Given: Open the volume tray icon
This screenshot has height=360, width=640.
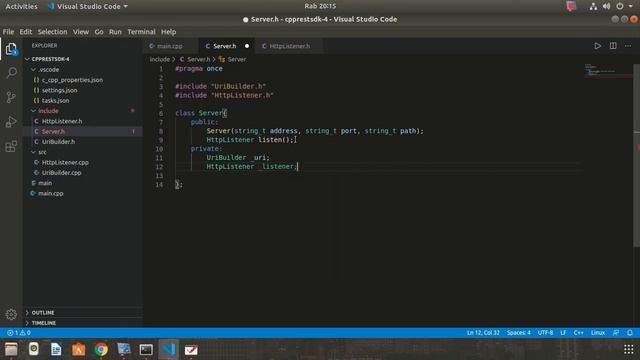Looking at the screenshot, I should click(x=607, y=6).
